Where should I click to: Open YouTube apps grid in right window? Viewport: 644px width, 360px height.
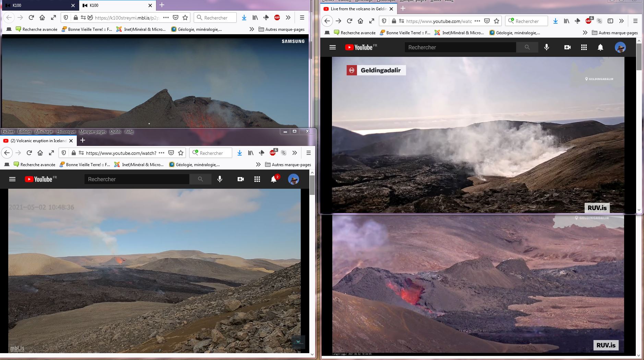coord(584,47)
